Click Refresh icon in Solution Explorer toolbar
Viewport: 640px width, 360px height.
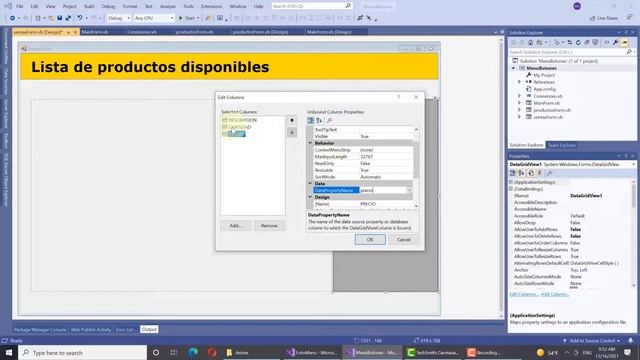click(578, 42)
